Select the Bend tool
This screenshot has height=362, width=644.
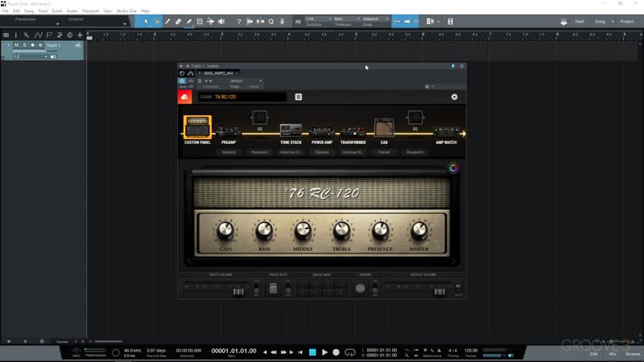click(210, 22)
